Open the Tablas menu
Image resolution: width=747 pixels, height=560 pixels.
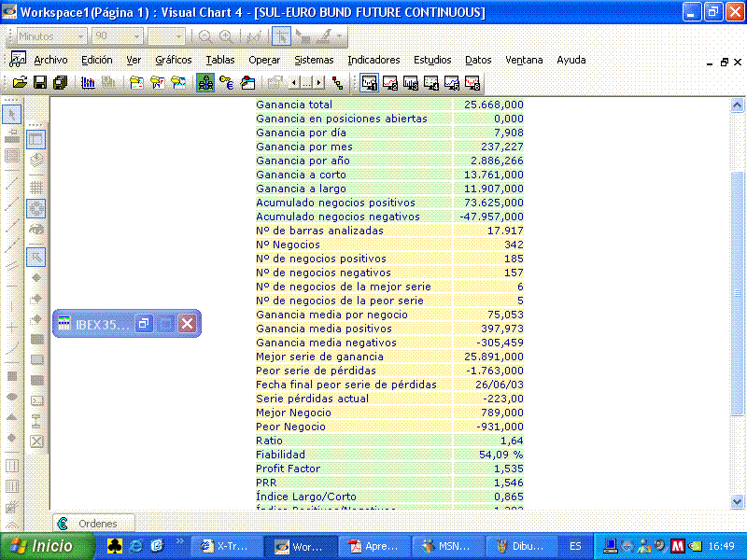tap(220, 60)
